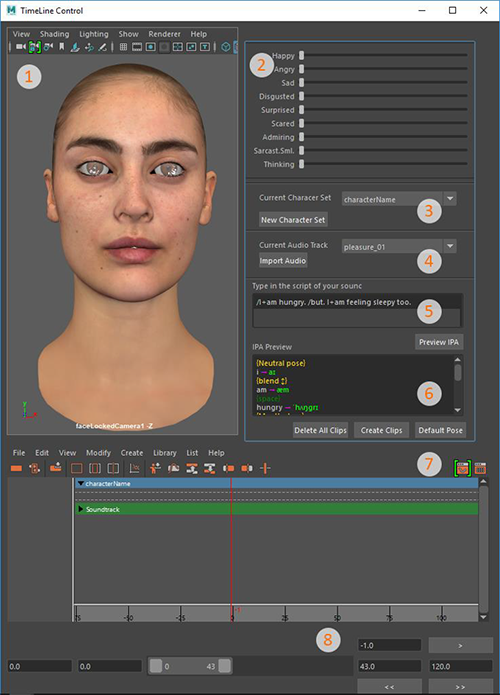Click the current time field showing -1.0
500x695 pixels.
pyautogui.click(x=389, y=645)
